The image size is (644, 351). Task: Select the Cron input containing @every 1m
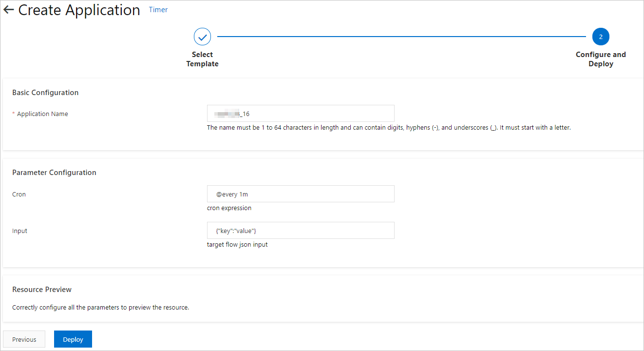(x=301, y=194)
